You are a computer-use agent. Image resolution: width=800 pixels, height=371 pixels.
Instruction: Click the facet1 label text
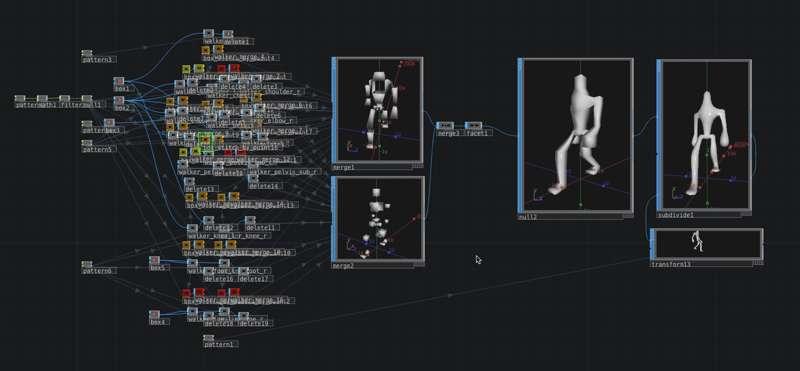pos(477,133)
